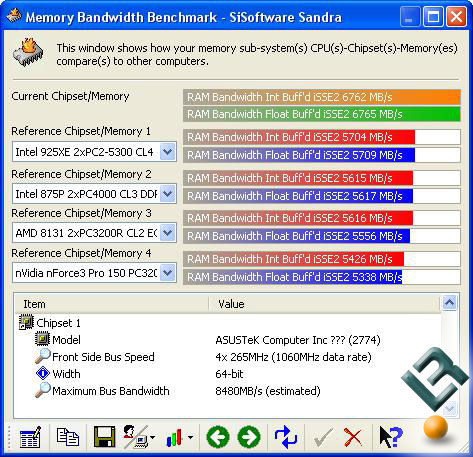Click the list scrollbar up arrow
This screenshot has height=457, width=473.
coord(449,303)
